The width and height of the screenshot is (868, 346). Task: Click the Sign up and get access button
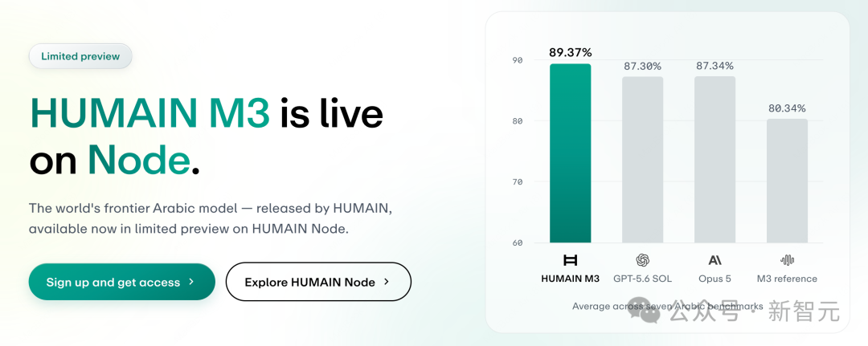(122, 282)
